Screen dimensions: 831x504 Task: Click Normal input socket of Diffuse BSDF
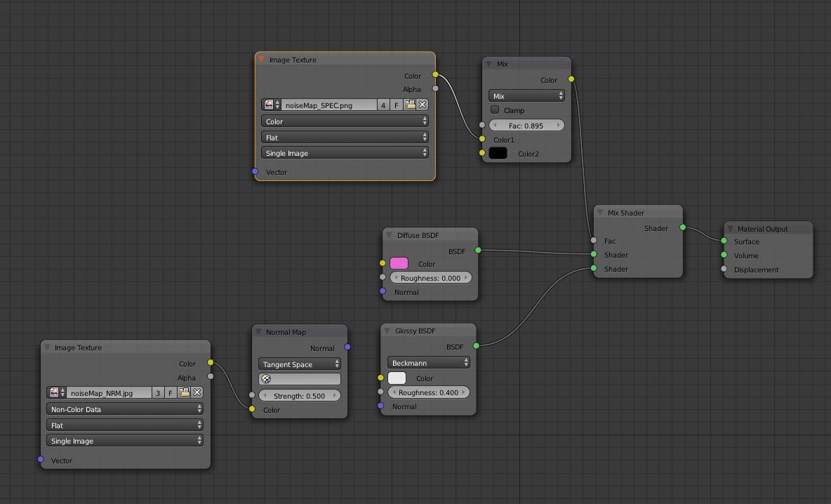383,291
